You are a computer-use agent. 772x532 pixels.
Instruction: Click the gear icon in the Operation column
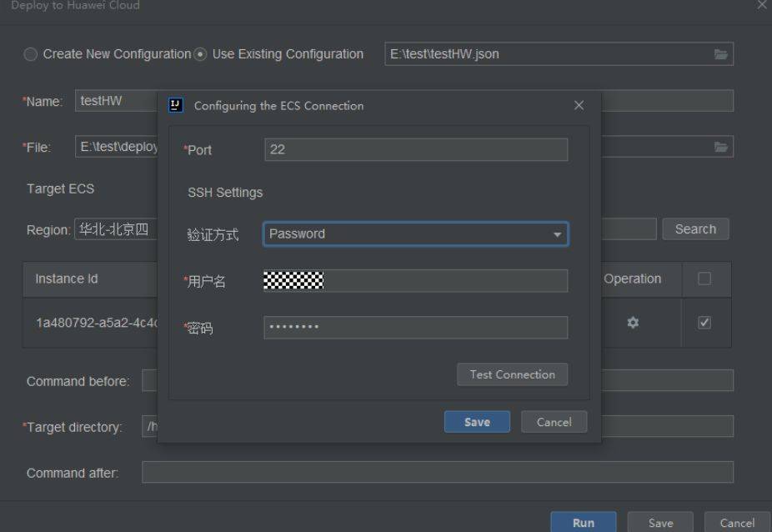click(x=633, y=323)
